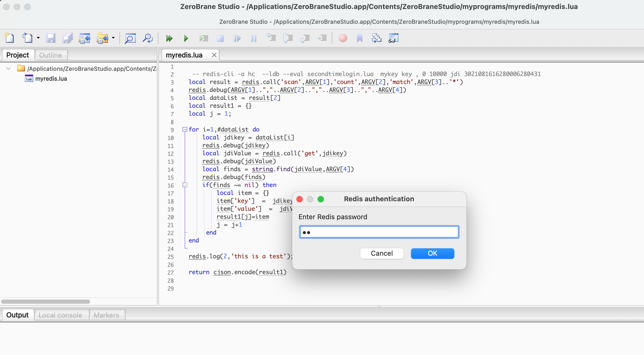The height and width of the screenshot is (355, 644).
Task: Open Find and Replace tool
Action: 147,38
